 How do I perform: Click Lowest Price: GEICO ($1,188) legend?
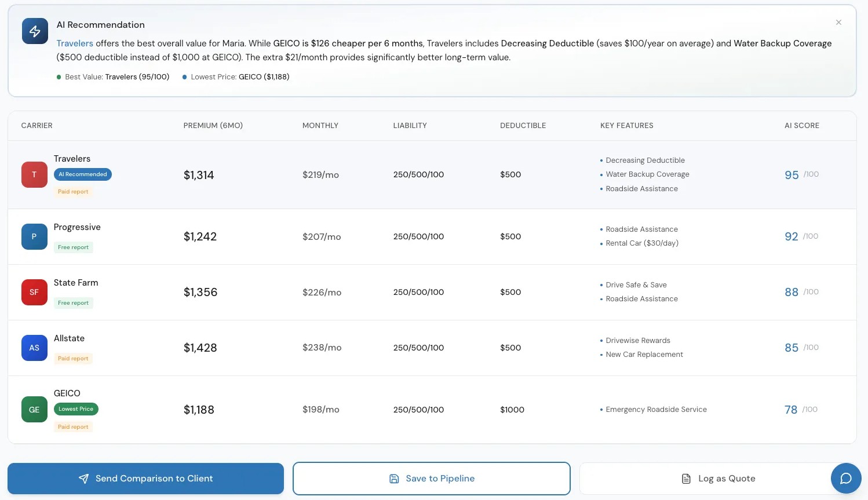tap(236, 77)
